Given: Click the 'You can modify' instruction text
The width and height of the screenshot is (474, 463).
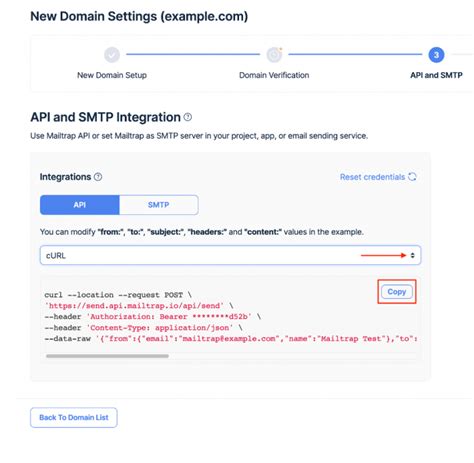Looking at the screenshot, I should click(x=202, y=232).
